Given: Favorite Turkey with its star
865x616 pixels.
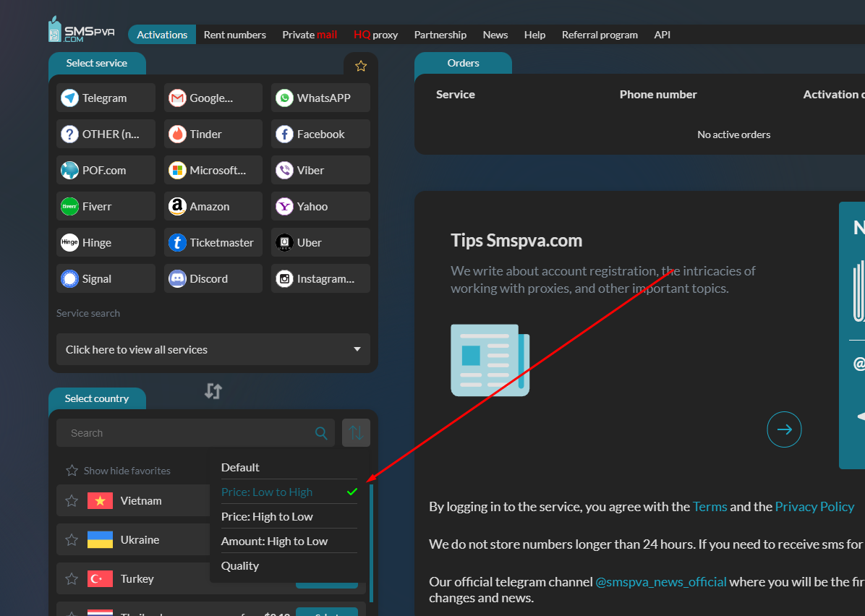Looking at the screenshot, I should [x=72, y=578].
